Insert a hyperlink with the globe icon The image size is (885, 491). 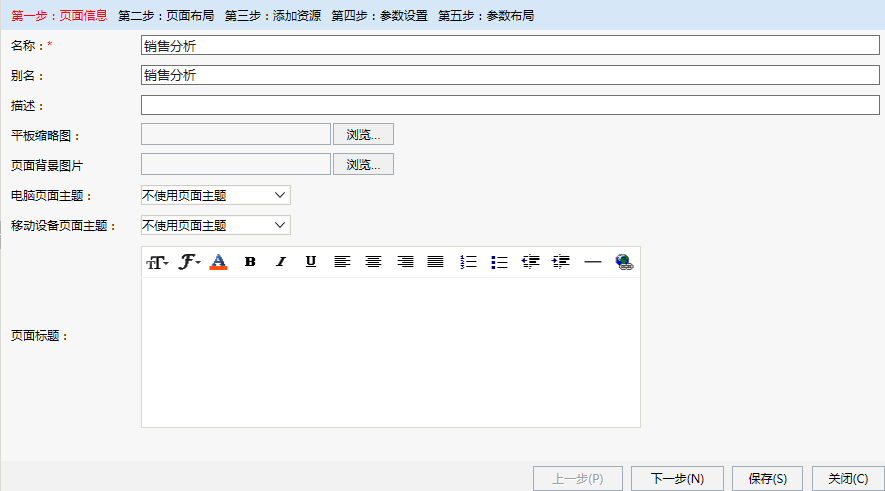[x=624, y=262]
